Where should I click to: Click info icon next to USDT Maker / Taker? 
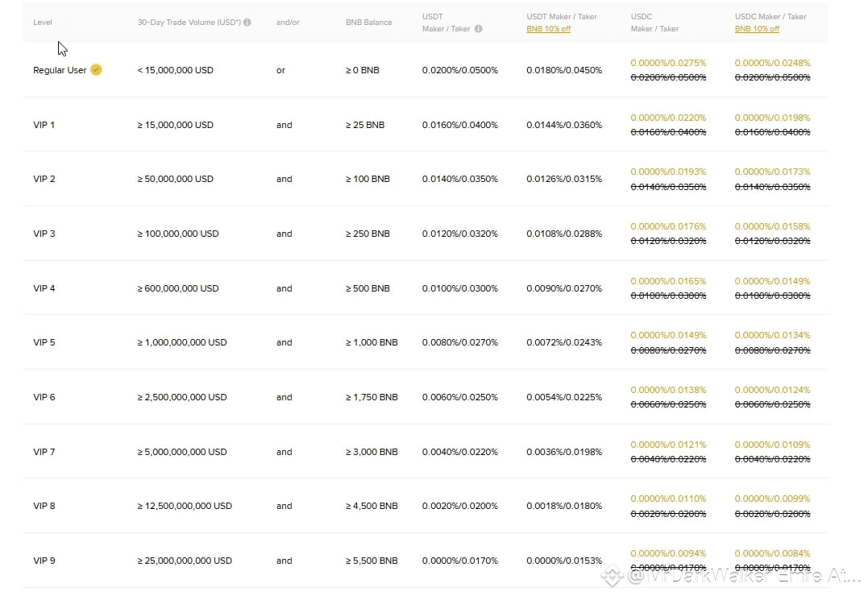pyautogui.click(x=479, y=29)
